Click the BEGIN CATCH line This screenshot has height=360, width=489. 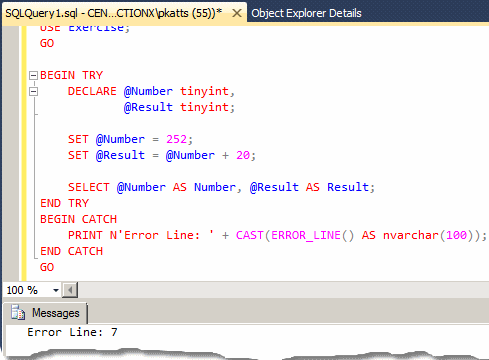coord(78,219)
